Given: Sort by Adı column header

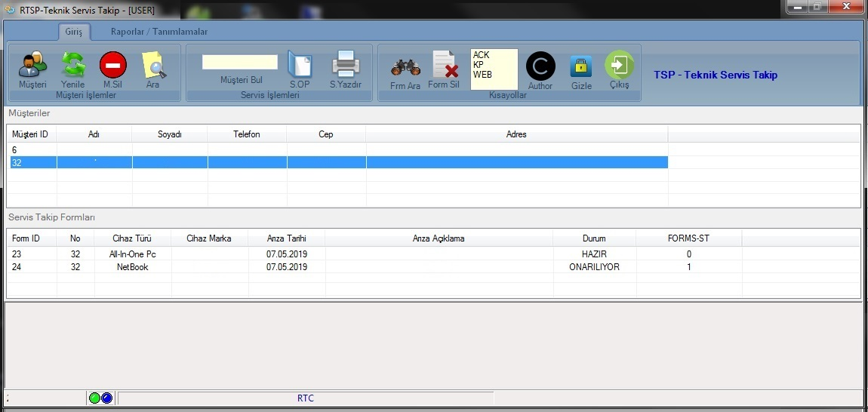Looking at the screenshot, I should (94, 134).
